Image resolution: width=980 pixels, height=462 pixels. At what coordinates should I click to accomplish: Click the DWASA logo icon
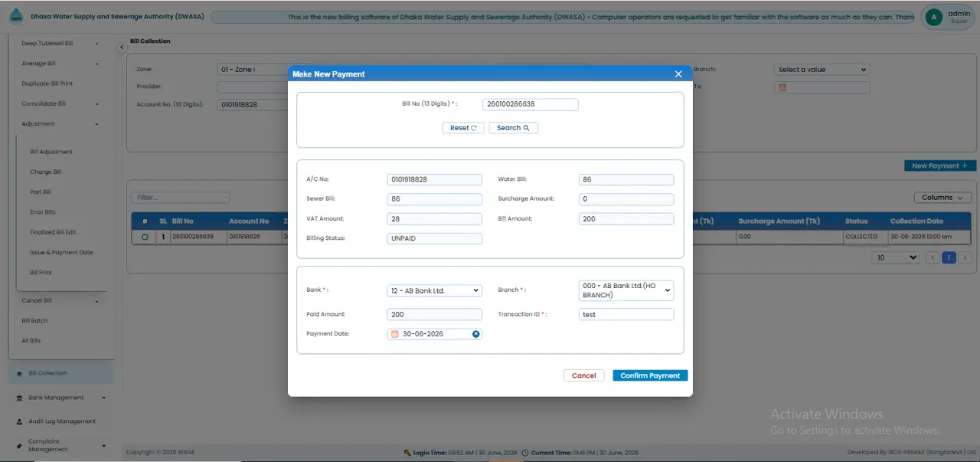click(16, 17)
